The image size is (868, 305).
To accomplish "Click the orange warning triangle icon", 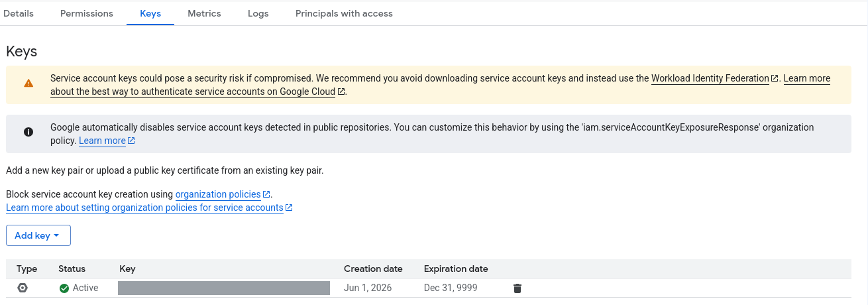I will click(28, 84).
